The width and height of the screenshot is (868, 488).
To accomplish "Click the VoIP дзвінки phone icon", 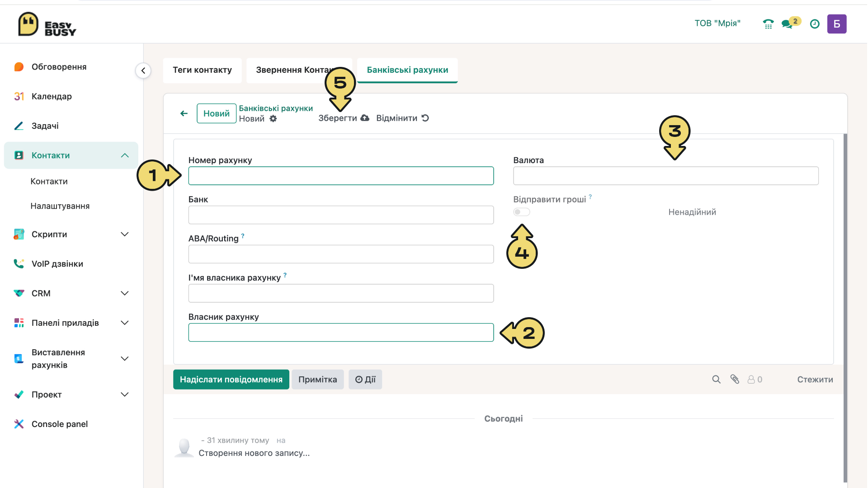I will [x=19, y=263].
